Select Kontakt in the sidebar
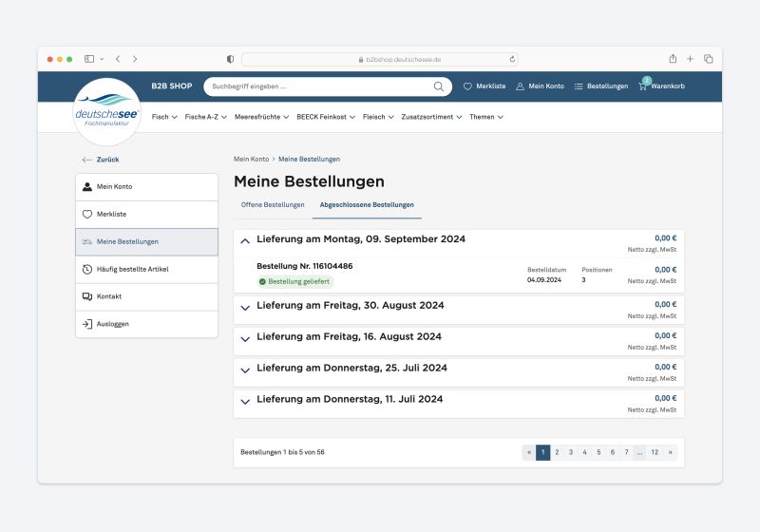The height and width of the screenshot is (532, 760). click(147, 296)
